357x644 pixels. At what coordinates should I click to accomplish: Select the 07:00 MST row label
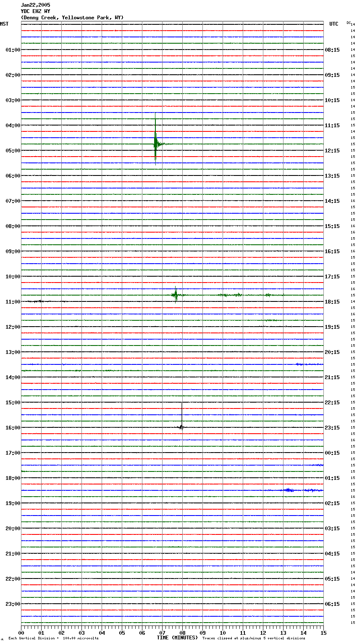pyautogui.click(x=13, y=201)
